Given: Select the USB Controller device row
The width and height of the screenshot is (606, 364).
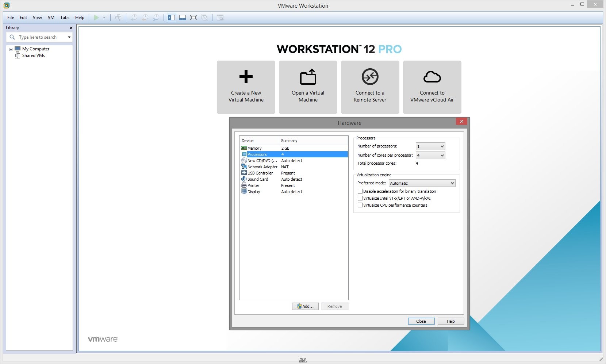Looking at the screenshot, I should [294, 173].
